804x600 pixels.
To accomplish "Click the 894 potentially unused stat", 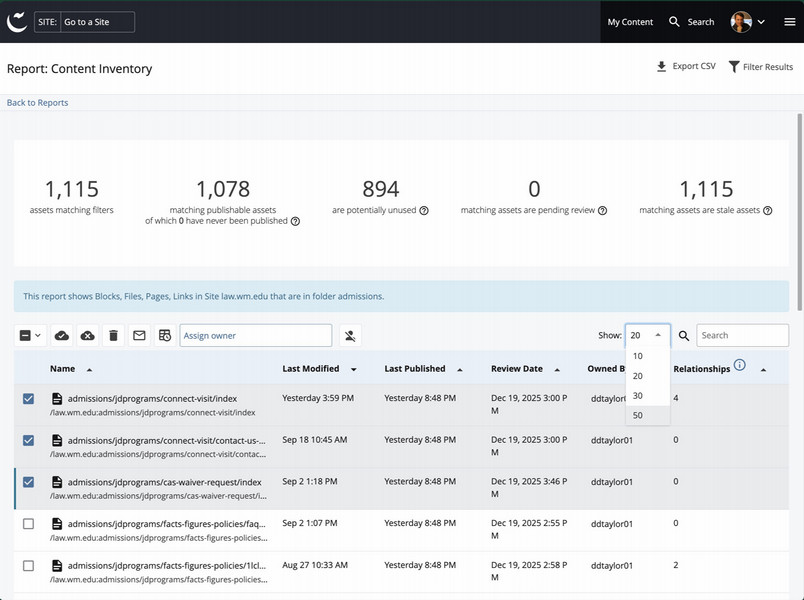I will [380, 196].
